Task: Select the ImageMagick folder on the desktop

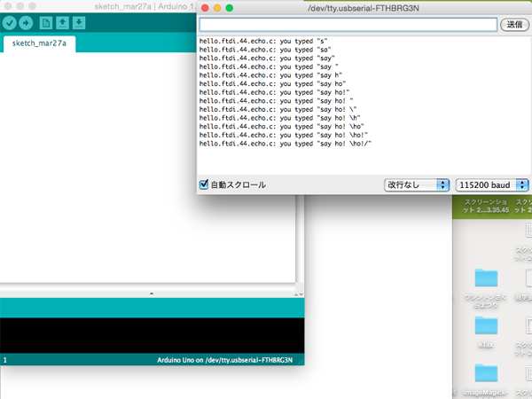Action: (x=486, y=380)
